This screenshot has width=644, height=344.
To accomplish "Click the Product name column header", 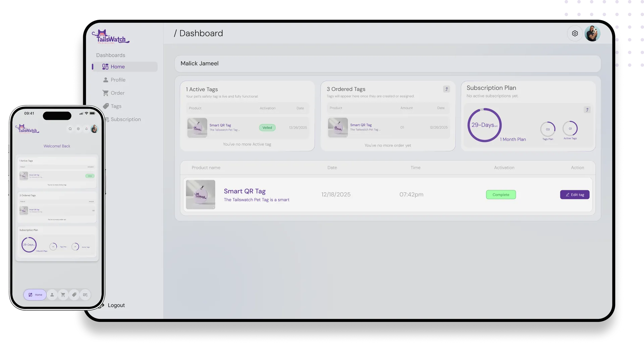I will coord(206,168).
